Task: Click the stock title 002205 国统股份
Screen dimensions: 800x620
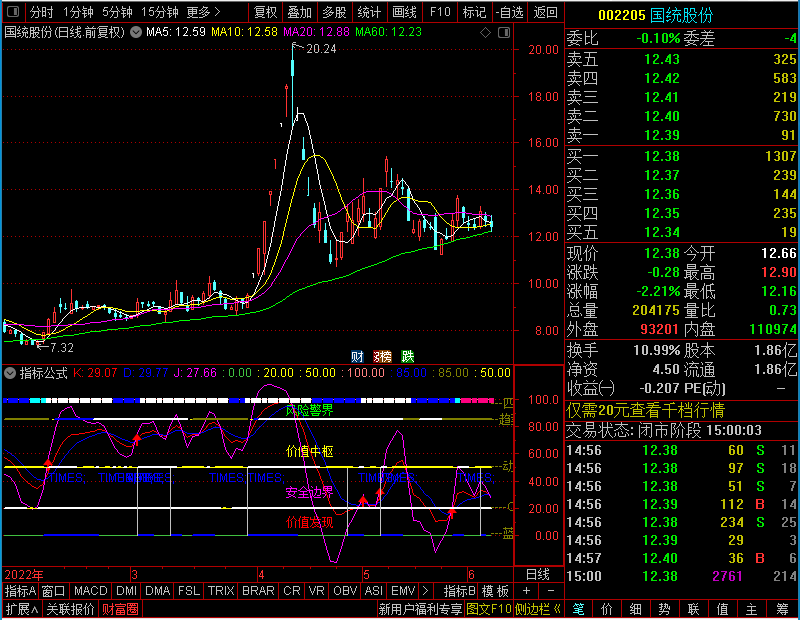Action: point(655,15)
